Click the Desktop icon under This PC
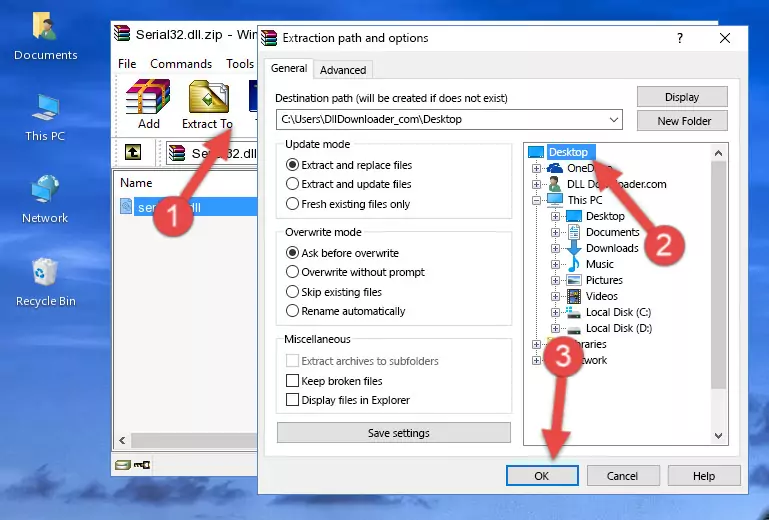769x520 pixels. 573,216
